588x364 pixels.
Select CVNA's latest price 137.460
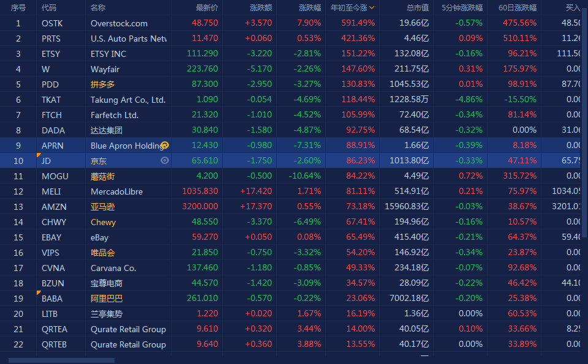point(203,267)
